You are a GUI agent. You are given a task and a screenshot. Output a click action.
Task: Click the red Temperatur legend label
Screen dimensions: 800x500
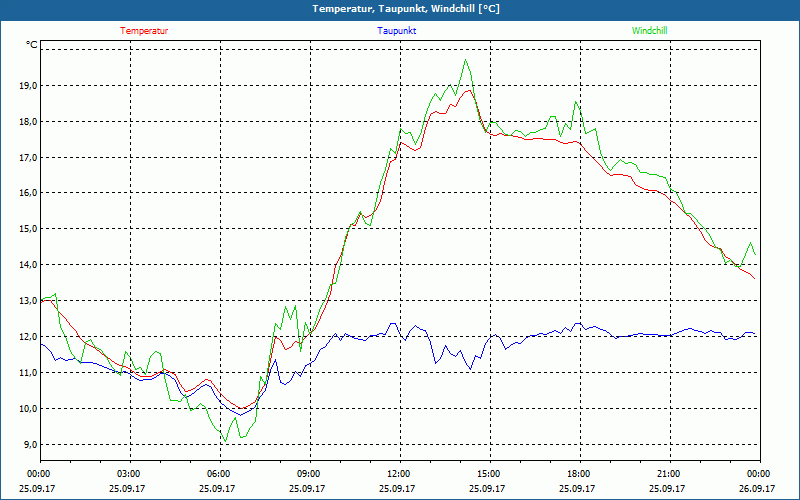click(x=144, y=31)
